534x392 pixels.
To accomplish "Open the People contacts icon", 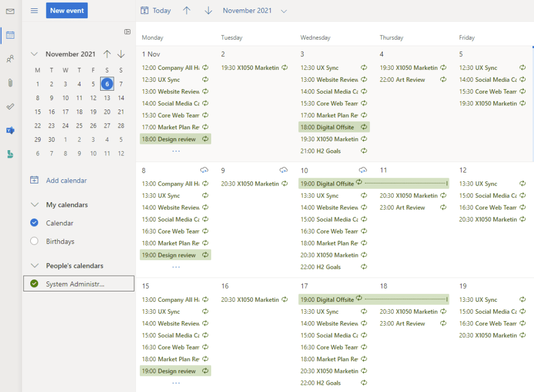I will click(10, 59).
